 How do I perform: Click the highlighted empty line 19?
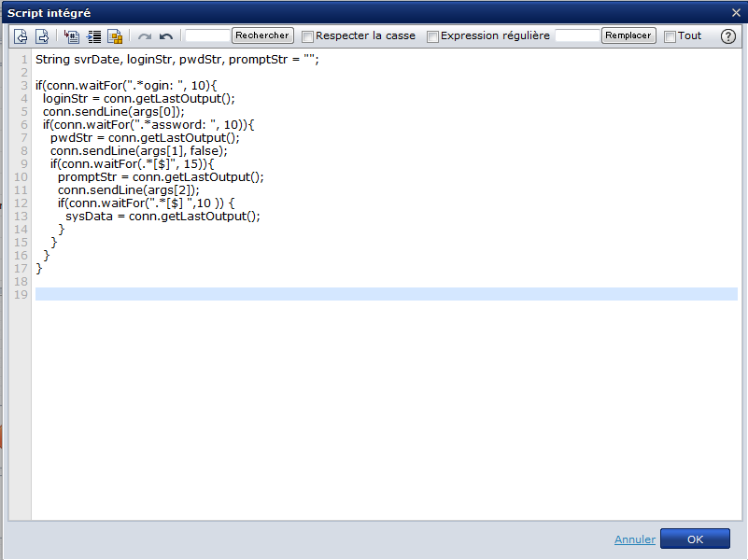(x=387, y=294)
